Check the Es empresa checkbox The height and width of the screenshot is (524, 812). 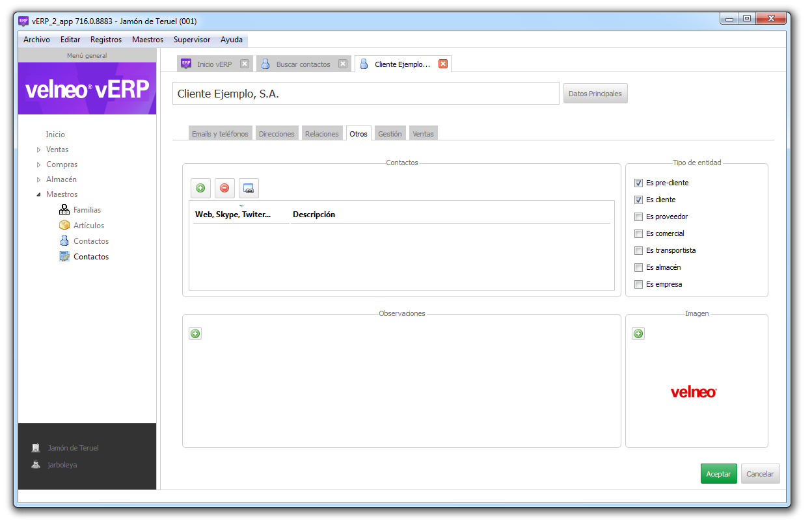point(639,285)
